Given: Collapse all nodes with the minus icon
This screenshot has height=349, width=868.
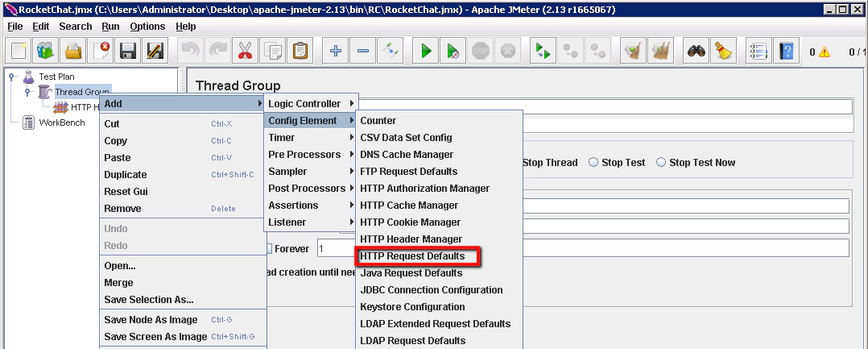Looking at the screenshot, I should click(x=362, y=51).
